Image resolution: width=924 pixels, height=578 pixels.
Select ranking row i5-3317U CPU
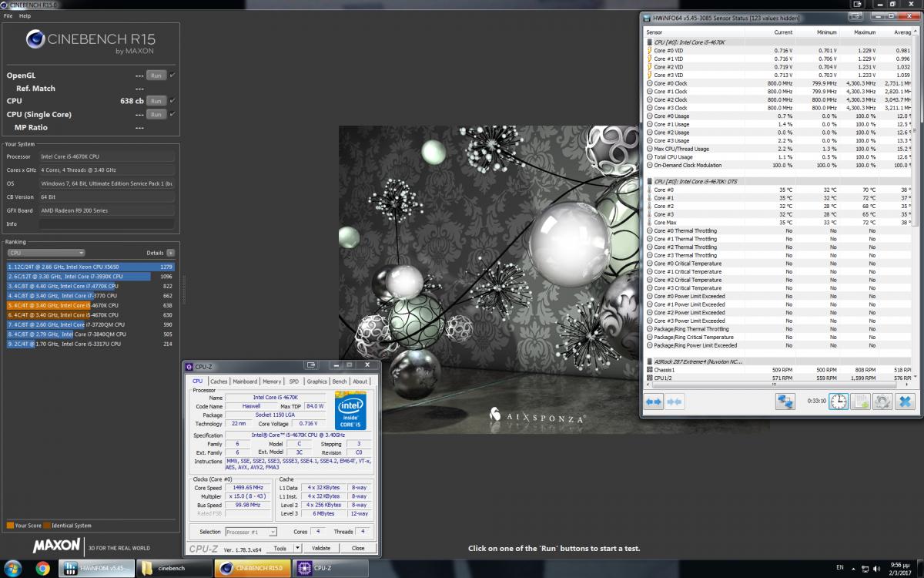tap(91, 344)
